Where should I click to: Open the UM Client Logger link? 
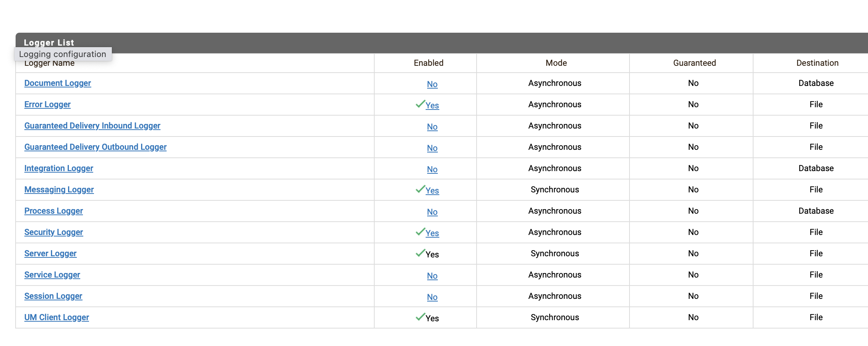tap(56, 317)
